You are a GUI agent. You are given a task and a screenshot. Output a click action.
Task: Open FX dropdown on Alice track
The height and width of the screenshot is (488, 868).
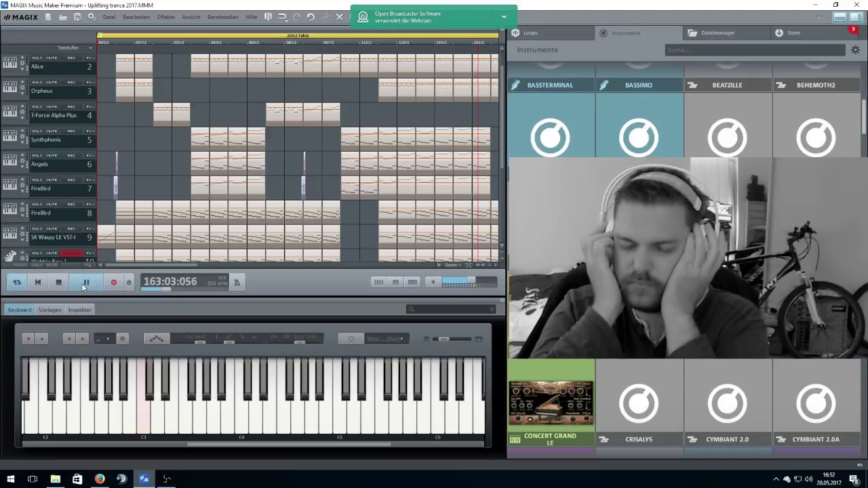point(90,58)
